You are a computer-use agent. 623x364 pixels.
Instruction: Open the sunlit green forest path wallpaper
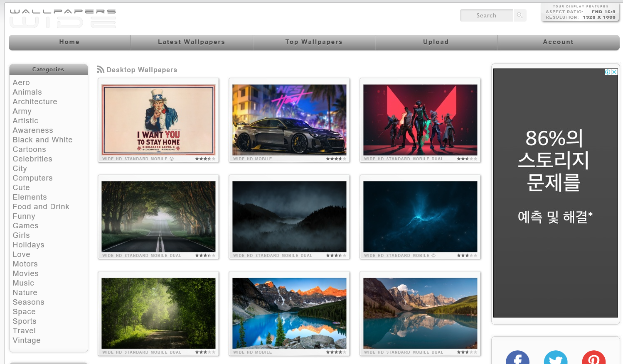click(x=158, y=313)
